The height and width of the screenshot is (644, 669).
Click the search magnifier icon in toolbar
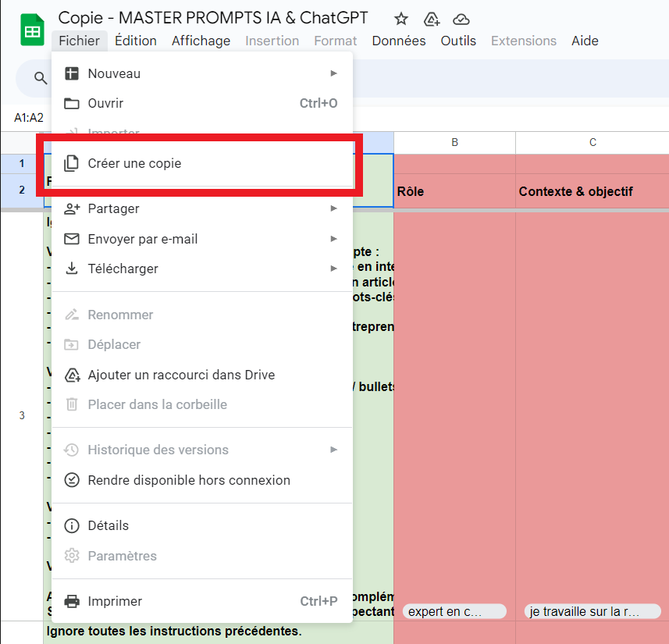41,77
